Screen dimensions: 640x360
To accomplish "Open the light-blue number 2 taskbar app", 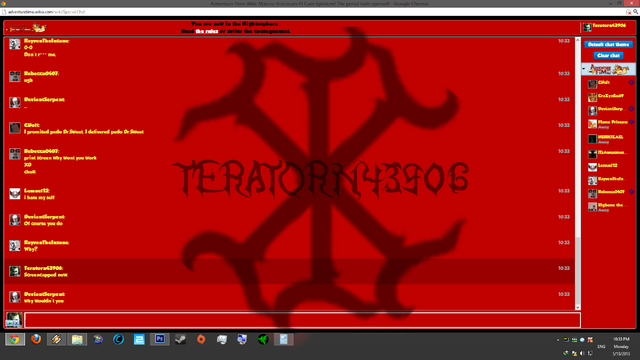I will 139,339.
